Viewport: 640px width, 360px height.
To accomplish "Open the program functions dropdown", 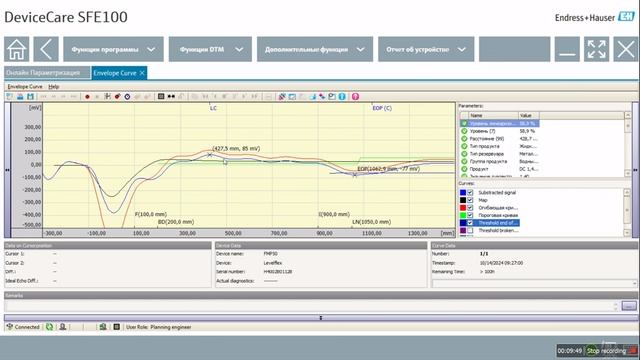I will 113,49.
